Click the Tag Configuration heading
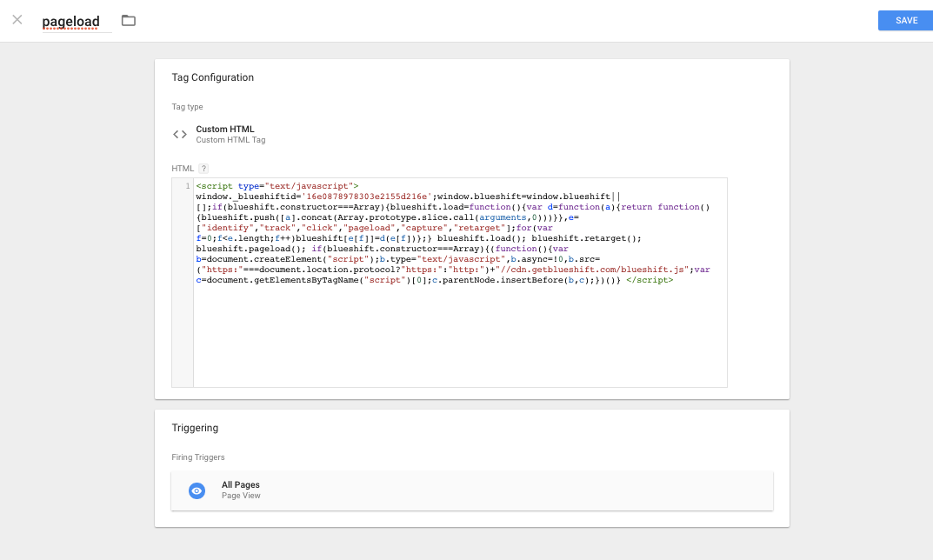Screen dimensions: 933x560 [212, 77]
